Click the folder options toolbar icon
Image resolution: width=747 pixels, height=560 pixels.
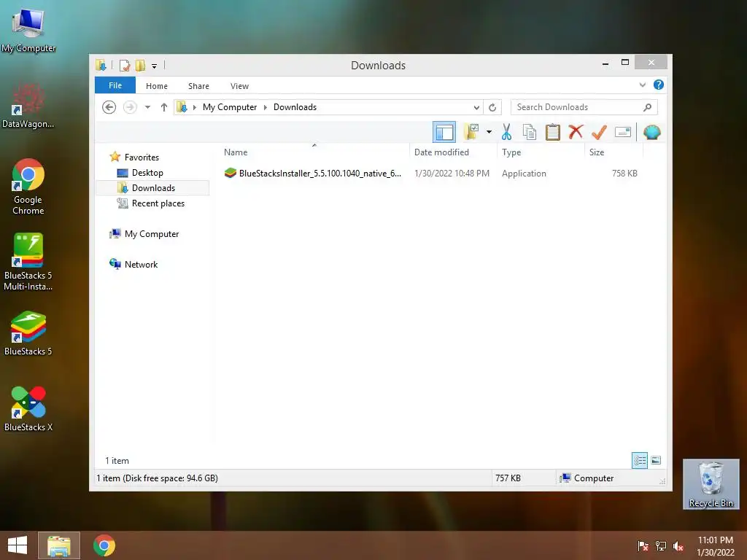471,132
